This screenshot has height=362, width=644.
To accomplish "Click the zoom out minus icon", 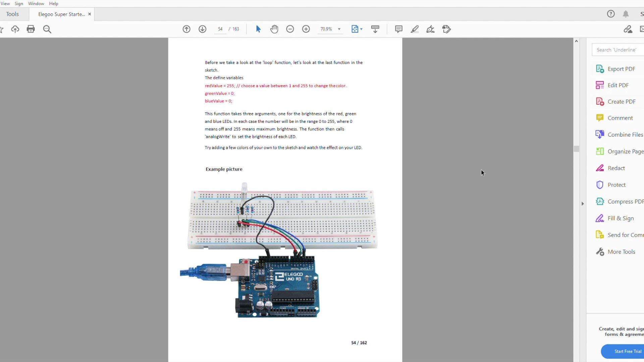I will pyautogui.click(x=290, y=29).
